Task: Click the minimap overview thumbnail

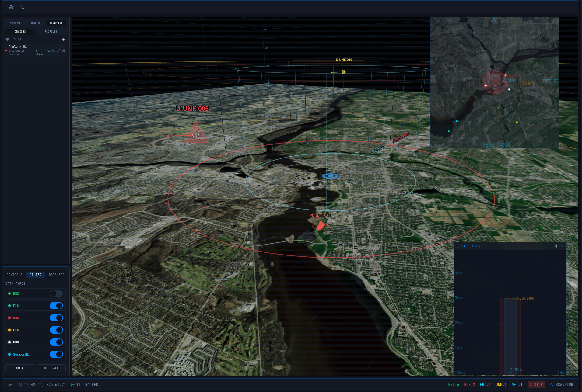Action: (494, 82)
